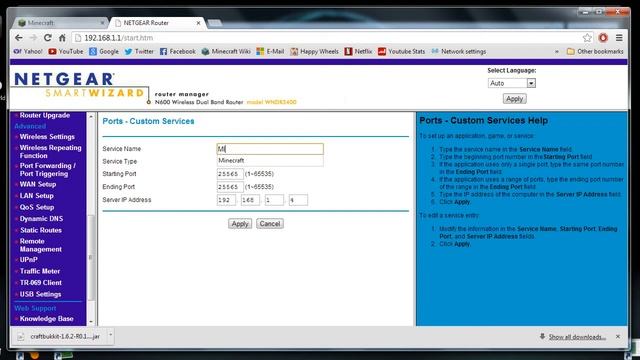The height and width of the screenshot is (360, 640).
Task: Open the Select Language dropdown
Action: tap(511, 83)
